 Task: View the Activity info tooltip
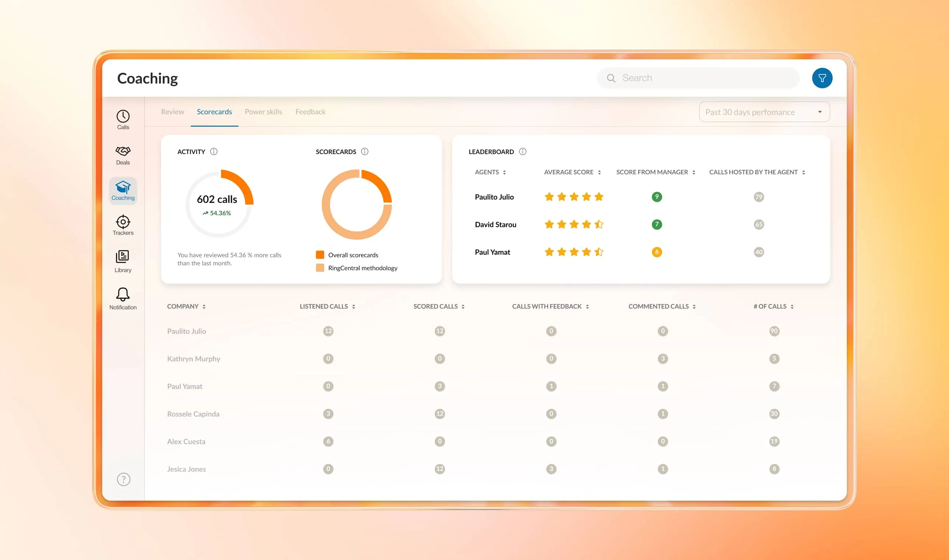214,151
